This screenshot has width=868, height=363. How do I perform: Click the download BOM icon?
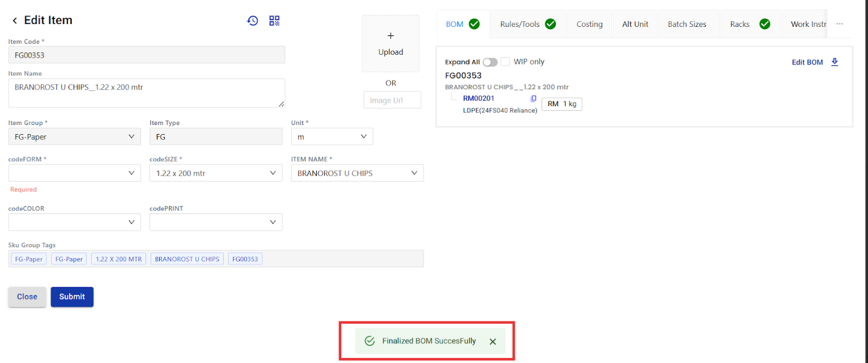pyautogui.click(x=834, y=62)
